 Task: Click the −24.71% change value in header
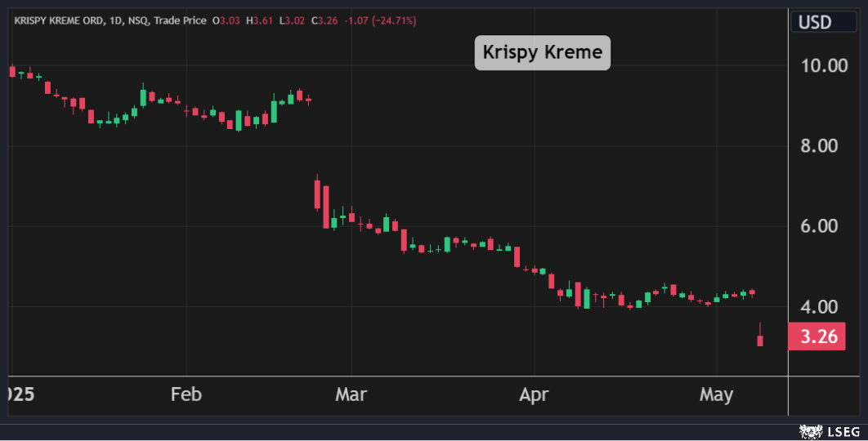[396, 20]
